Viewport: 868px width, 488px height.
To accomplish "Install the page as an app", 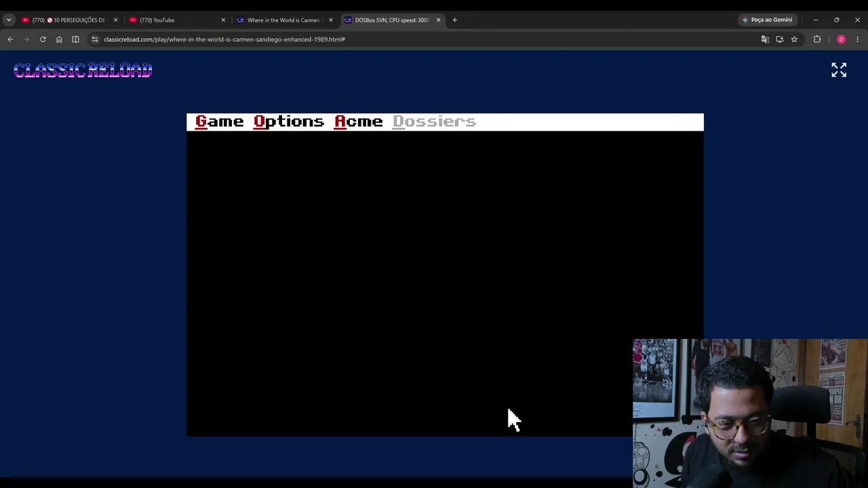I will [x=779, y=39].
